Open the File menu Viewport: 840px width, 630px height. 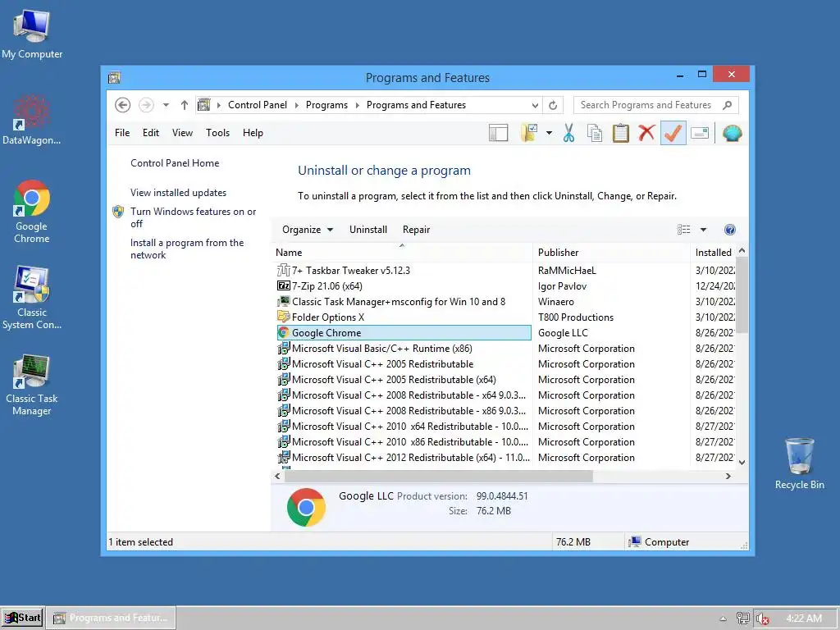pyautogui.click(x=122, y=133)
